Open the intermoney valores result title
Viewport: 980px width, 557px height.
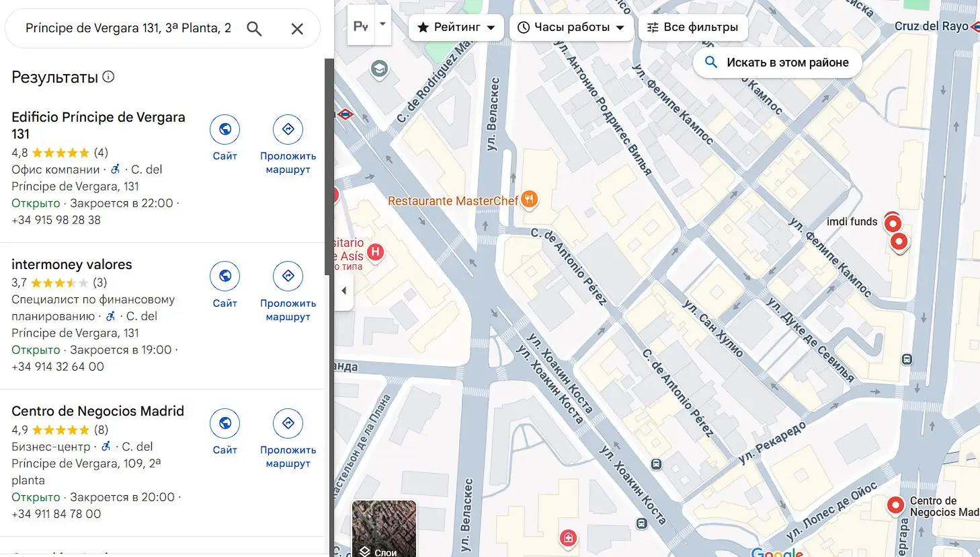click(x=72, y=264)
